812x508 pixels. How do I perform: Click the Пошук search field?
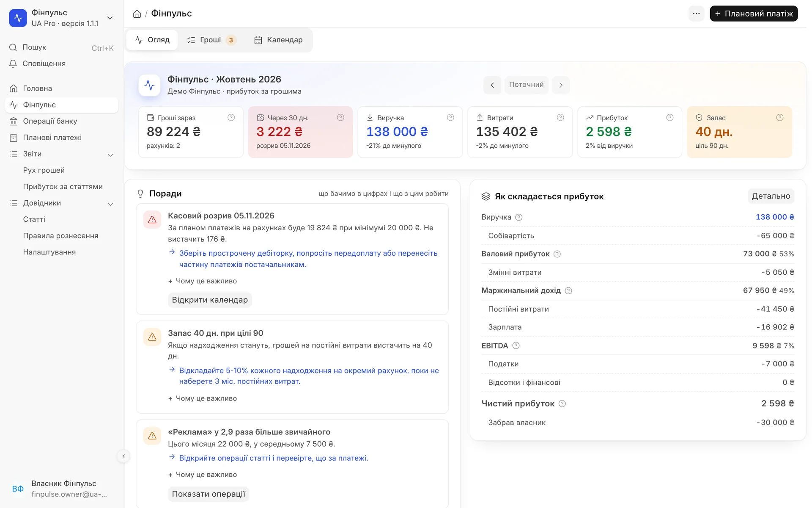tap(62, 47)
